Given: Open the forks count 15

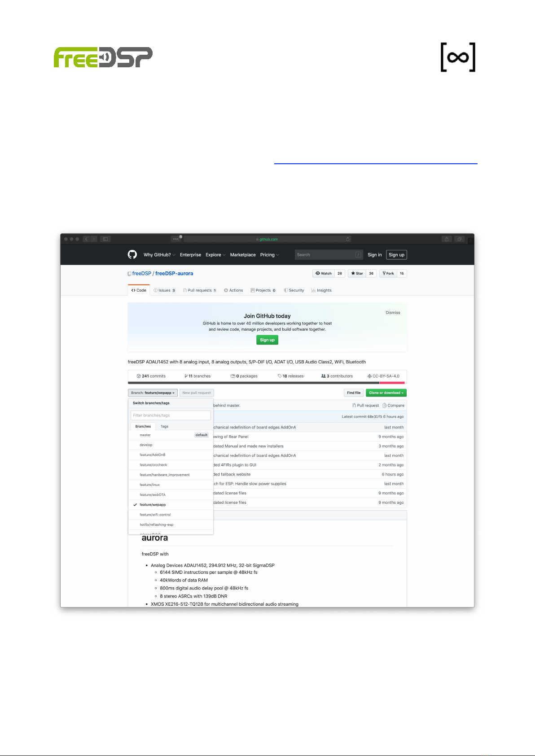Looking at the screenshot, I should point(402,273).
